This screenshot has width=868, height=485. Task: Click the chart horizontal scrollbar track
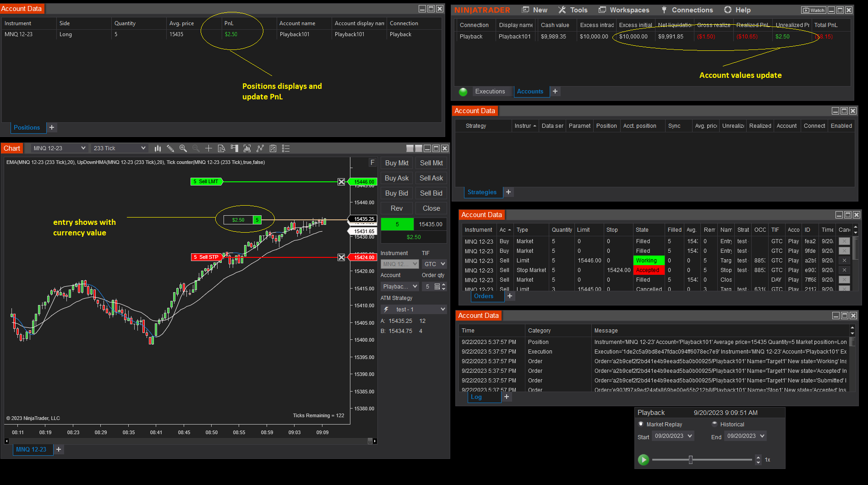(188, 441)
